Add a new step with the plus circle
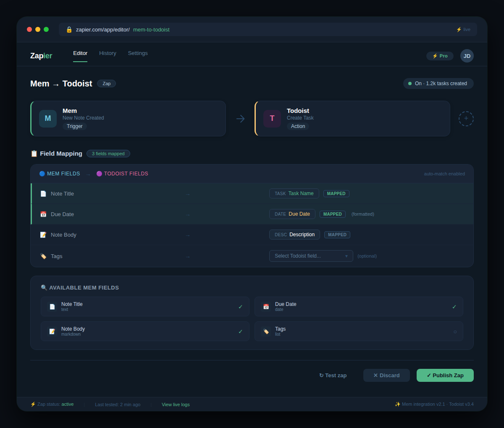504x428 pixels. click(466, 119)
